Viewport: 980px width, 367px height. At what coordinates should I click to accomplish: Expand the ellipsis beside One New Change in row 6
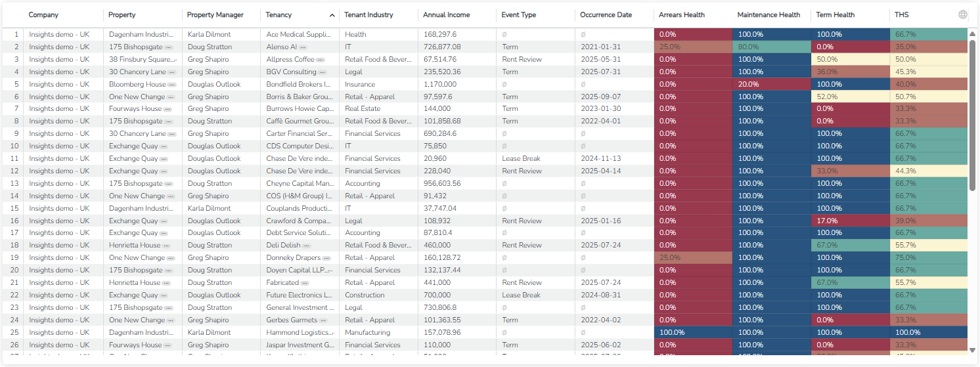171,97
